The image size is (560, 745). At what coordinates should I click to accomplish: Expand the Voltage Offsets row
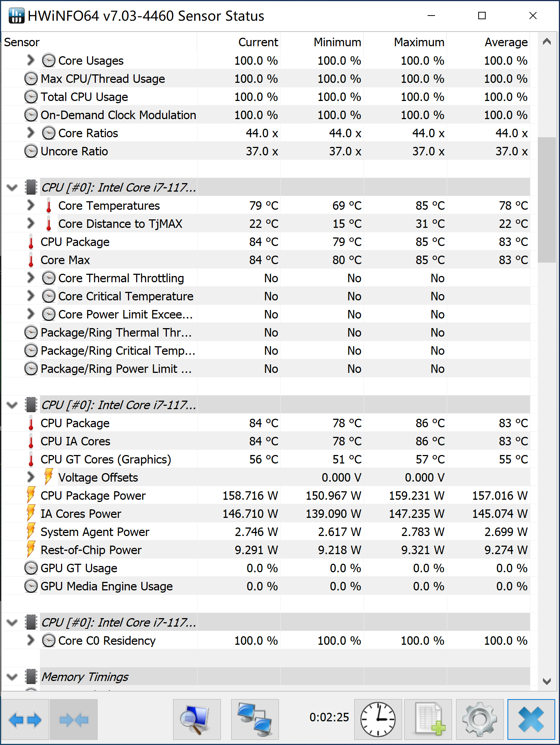click(31, 477)
